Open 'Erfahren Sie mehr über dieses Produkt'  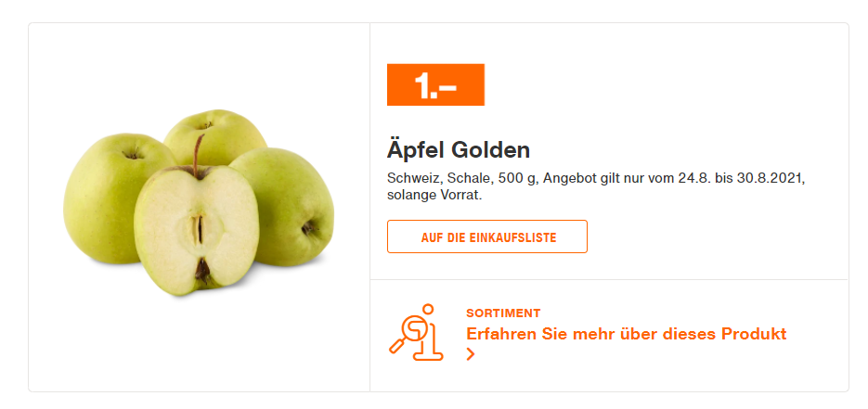pyautogui.click(x=626, y=335)
